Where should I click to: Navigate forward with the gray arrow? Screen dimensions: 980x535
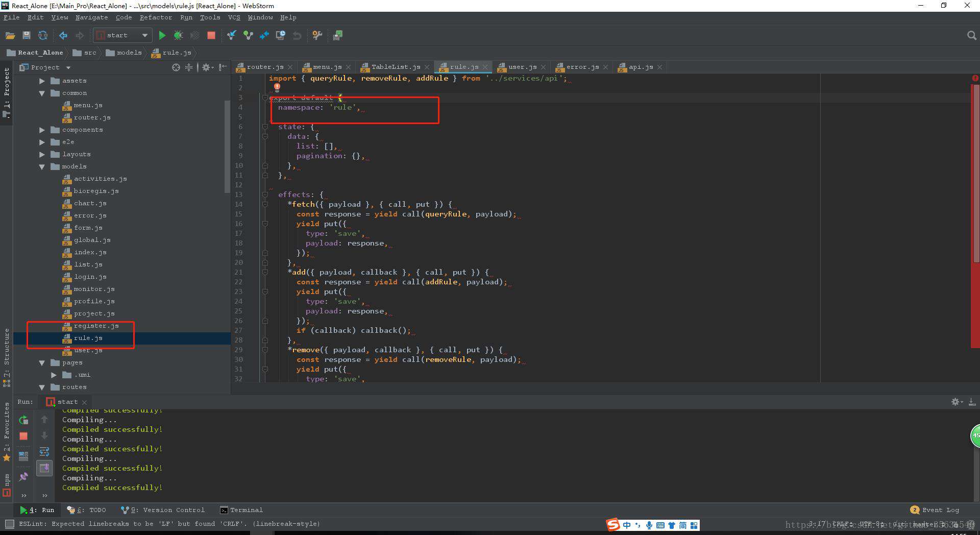click(x=79, y=35)
